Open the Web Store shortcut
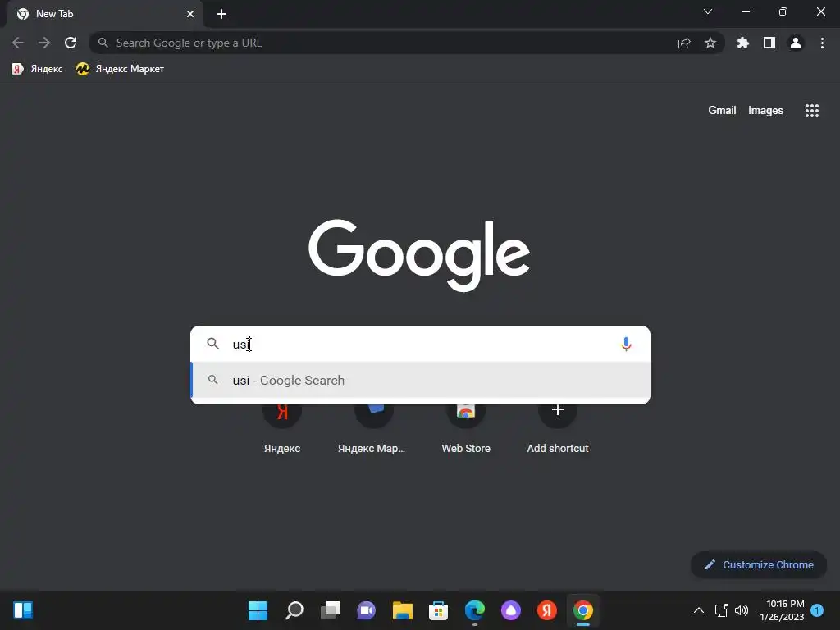This screenshot has height=630, width=840. 466,428
